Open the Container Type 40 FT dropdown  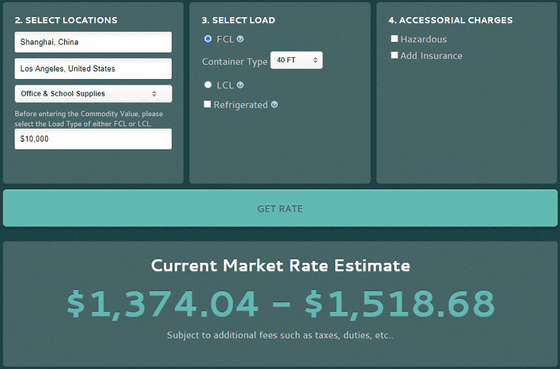point(296,60)
